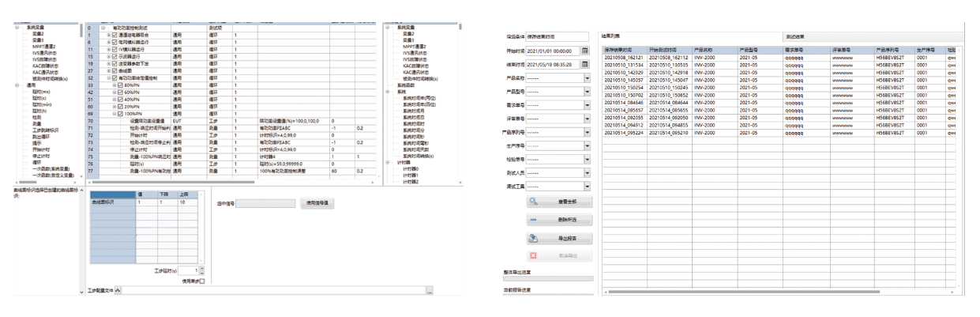The image size is (980, 317).
Task: Switch to the 结果列表 tab
Action: pos(611,36)
